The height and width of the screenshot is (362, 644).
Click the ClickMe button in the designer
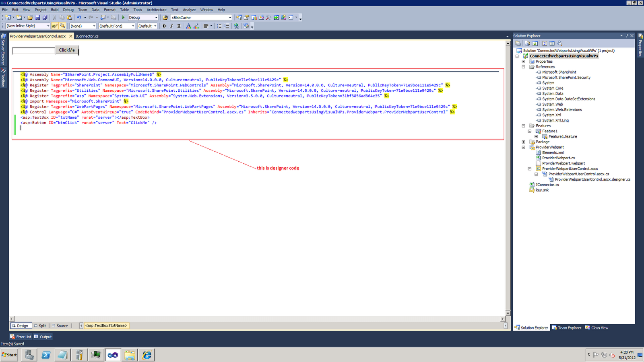[67, 50]
